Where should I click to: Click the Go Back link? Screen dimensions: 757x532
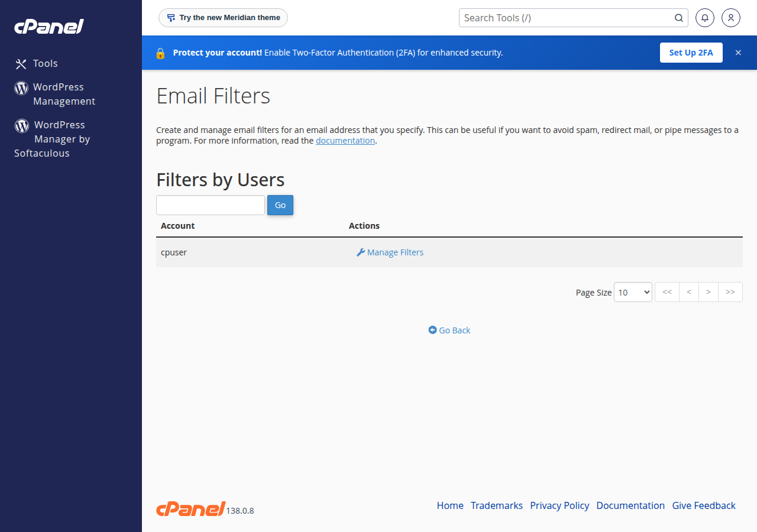[x=449, y=330]
